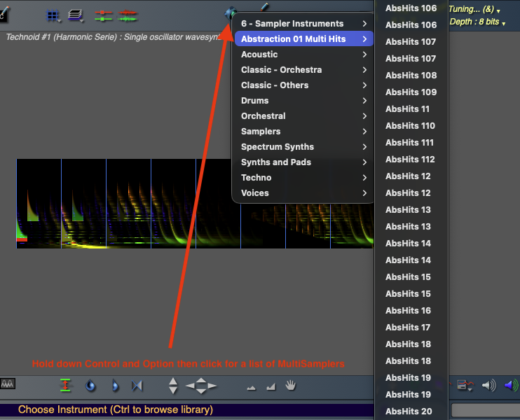Click the Technoid #1 instrument description text
The width and height of the screenshot is (520, 420).
[113, 37]
